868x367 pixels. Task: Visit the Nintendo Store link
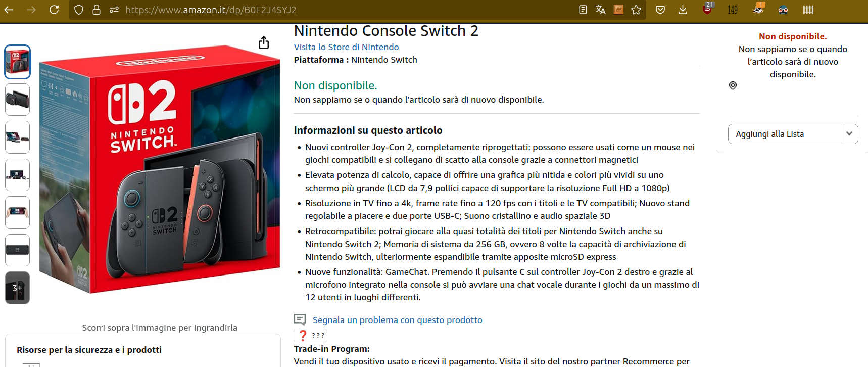tap(346, 47)
